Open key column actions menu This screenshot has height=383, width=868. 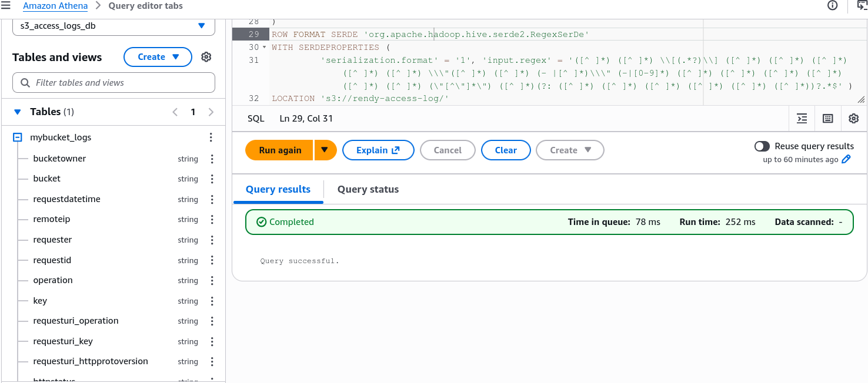[212, 301]
